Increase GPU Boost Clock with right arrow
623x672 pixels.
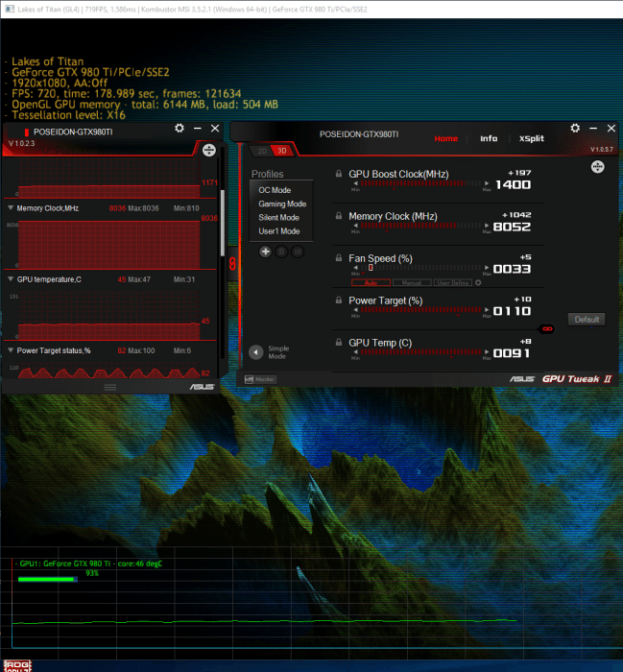[487, 183]
